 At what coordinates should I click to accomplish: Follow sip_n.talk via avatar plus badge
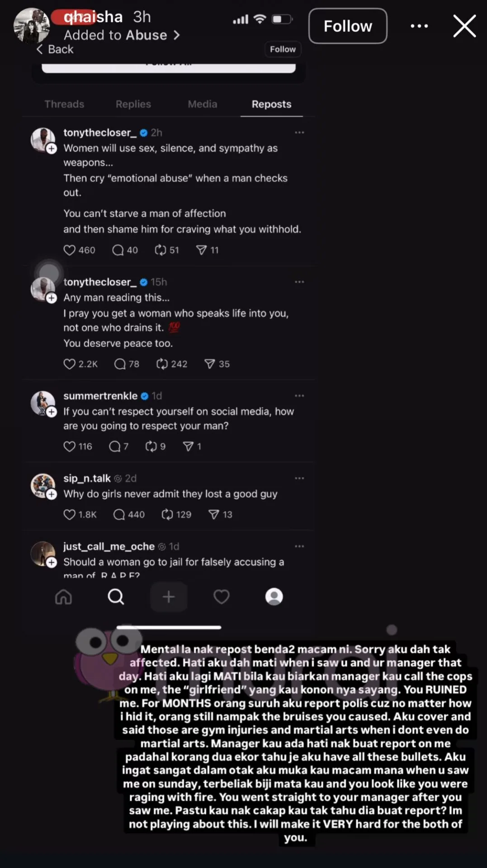click(x=52, y=494)
